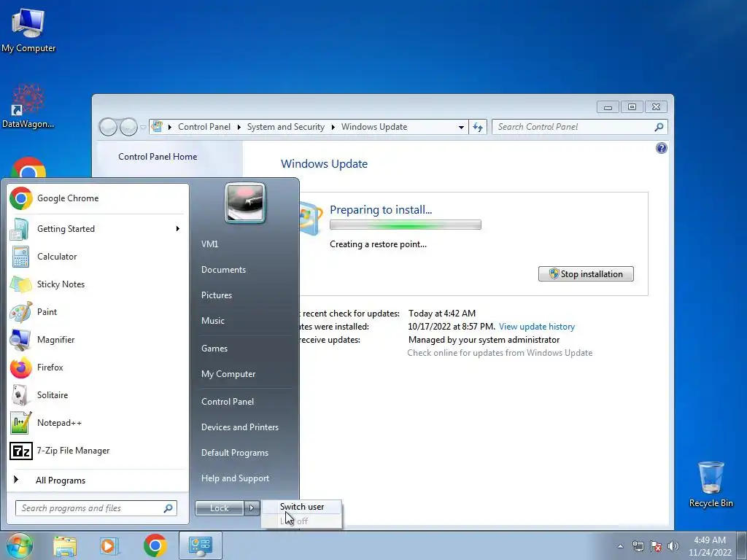Focus Search programs and files box
747x560 pixels.
tap(96, 508)
